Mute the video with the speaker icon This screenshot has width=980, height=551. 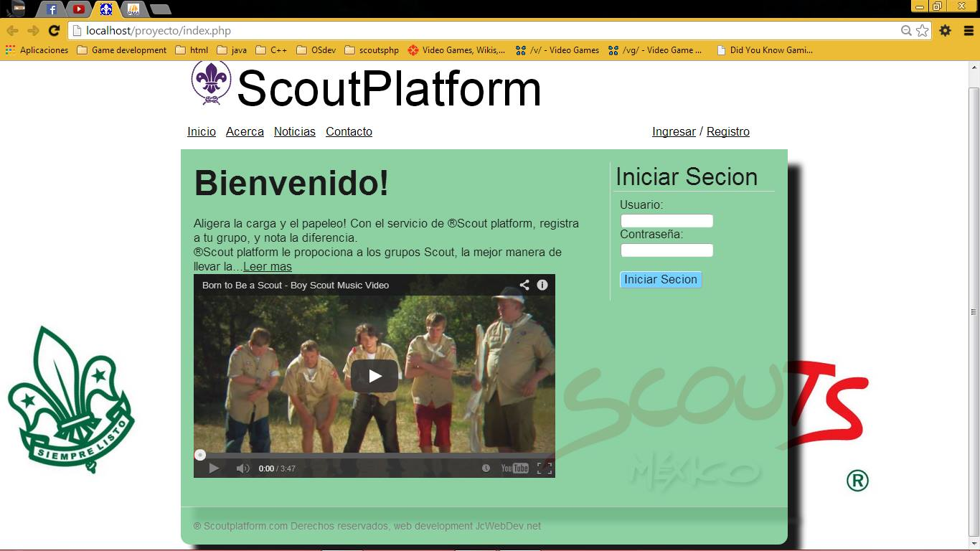(x=243, y=468)
